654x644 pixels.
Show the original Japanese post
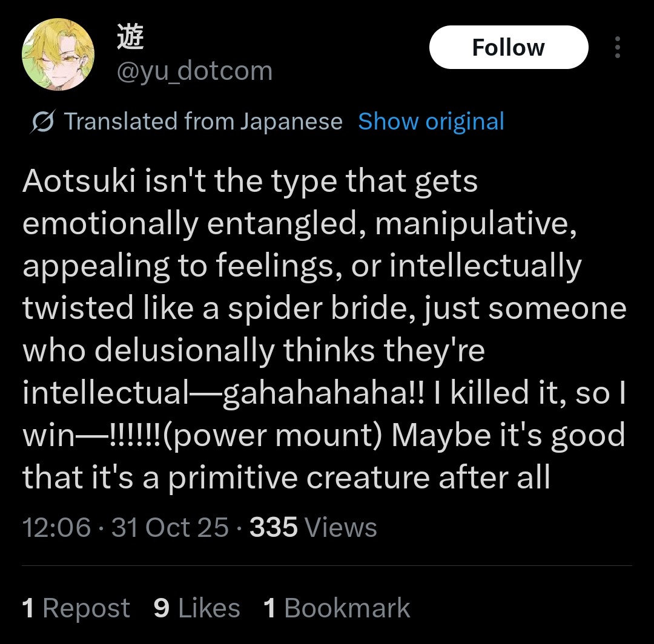tap(431, 122)
